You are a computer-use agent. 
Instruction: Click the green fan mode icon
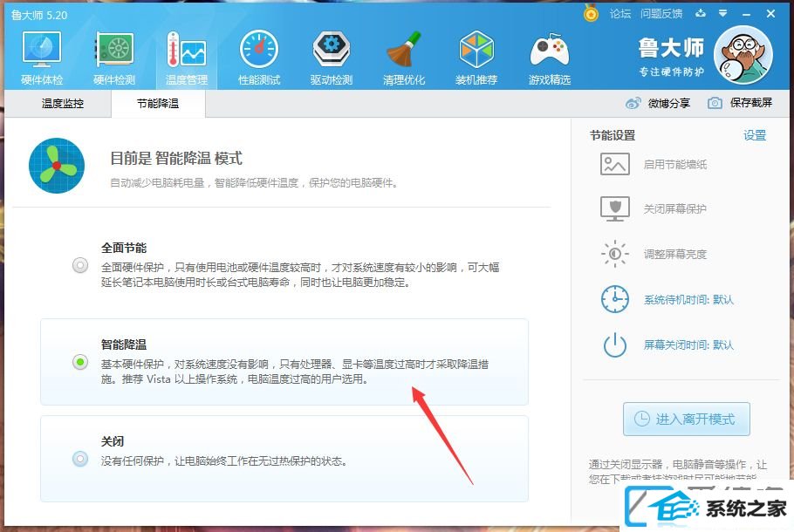point(57,166)
